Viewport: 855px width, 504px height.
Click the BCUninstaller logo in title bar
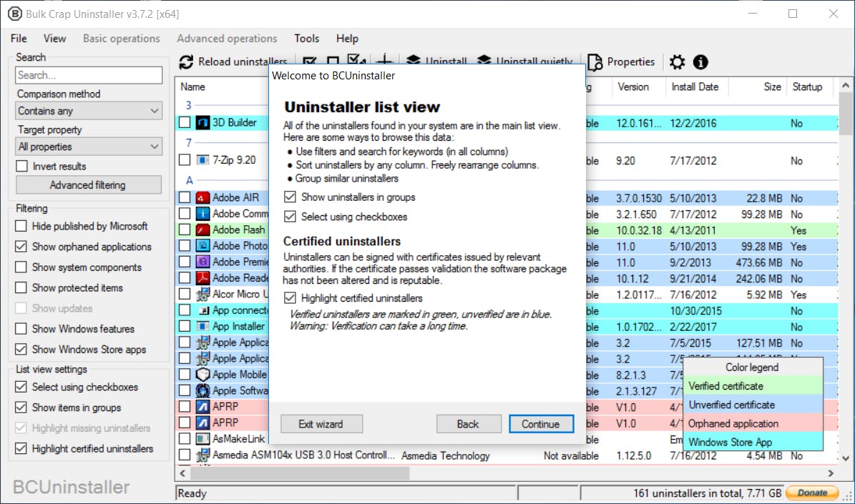(x=15, y=14)
